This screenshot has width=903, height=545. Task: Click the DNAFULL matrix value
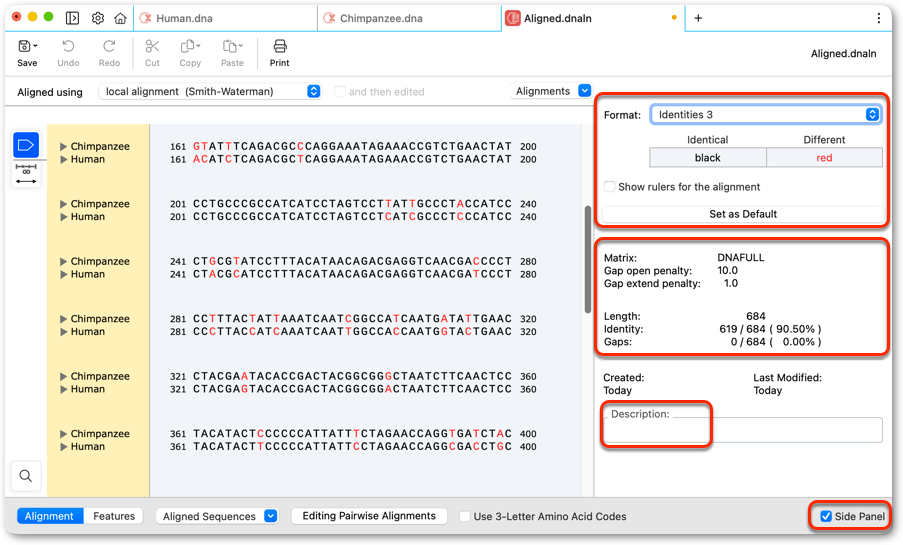point(741,258)
